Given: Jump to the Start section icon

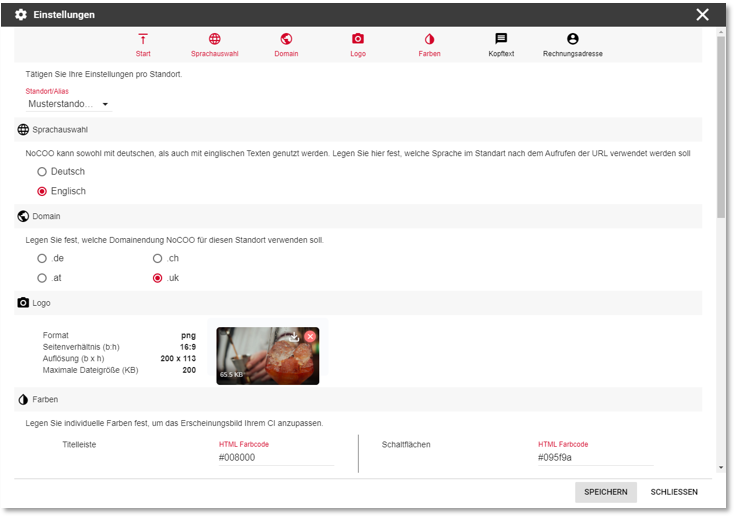Looking at the screenshot, I should tap(143, 39).
